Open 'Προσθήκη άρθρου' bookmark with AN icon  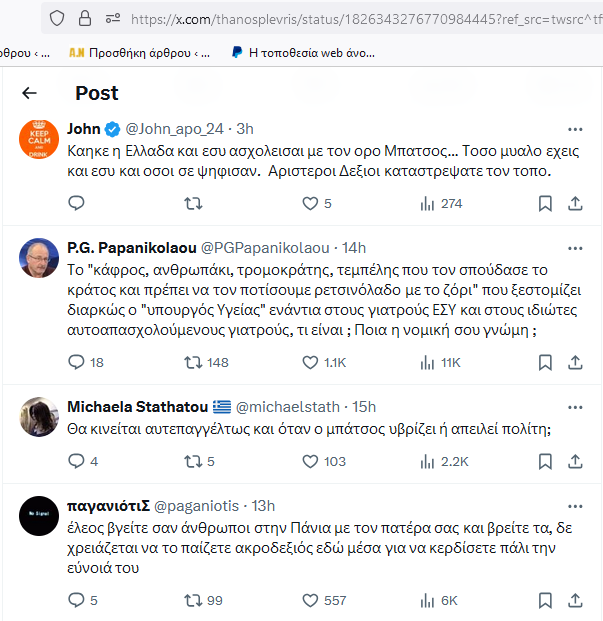pos(139,53)
